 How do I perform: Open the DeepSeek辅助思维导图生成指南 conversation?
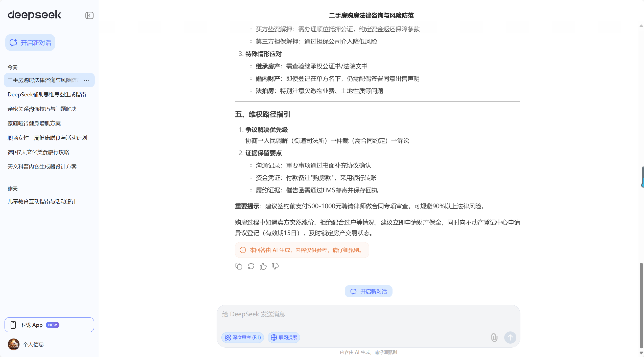point(47,95)
